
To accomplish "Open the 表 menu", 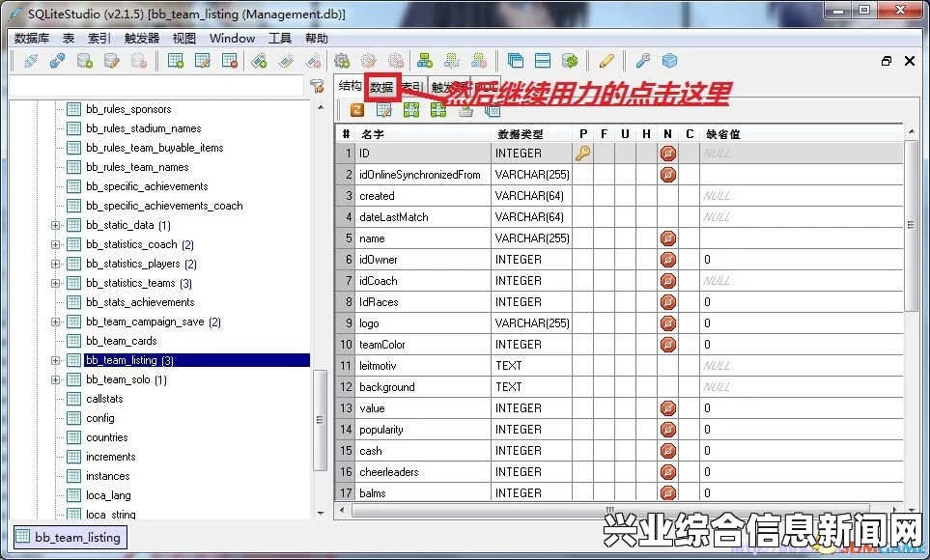I will (x=69, y=39).
